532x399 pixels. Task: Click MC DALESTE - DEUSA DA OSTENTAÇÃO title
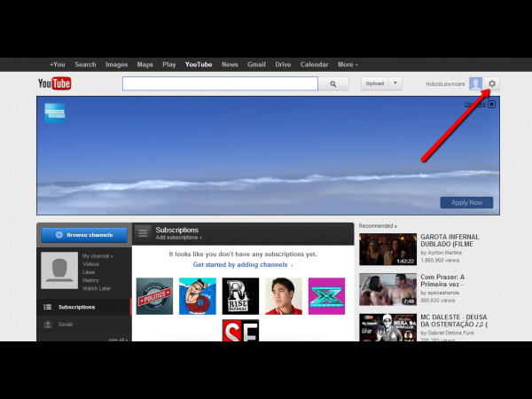454,321
